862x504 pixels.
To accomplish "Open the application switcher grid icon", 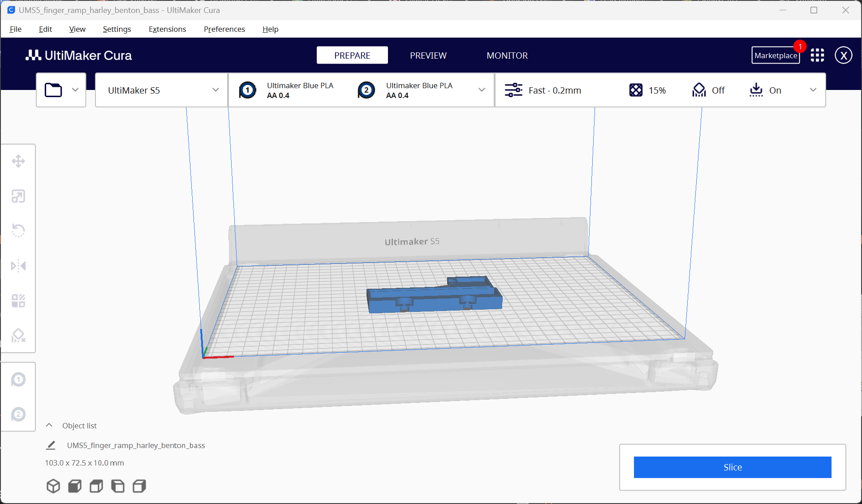I will (x=817, y=55).
